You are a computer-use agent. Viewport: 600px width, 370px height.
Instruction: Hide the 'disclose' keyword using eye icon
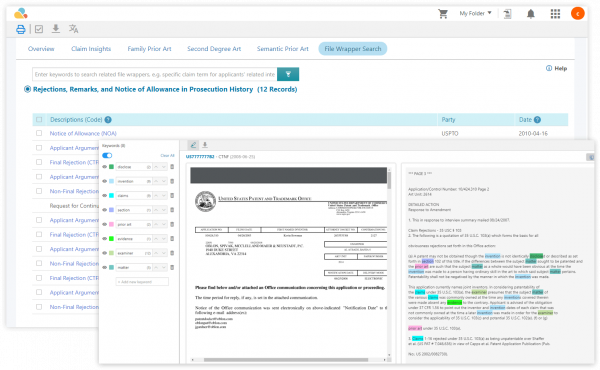104,167
